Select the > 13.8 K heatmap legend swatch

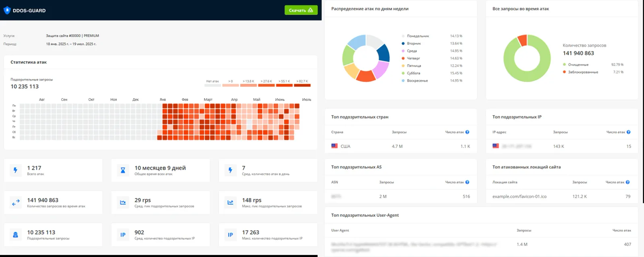tap(248, 85)
